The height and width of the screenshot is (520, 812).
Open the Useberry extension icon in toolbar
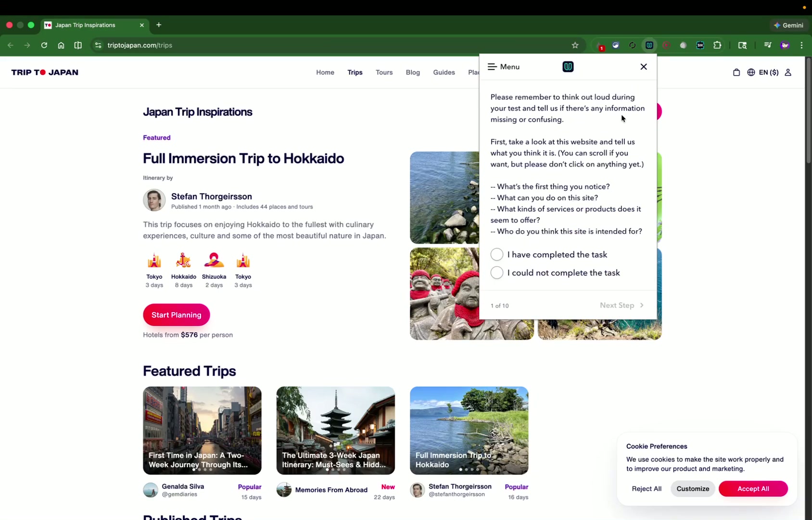[649, 45]
